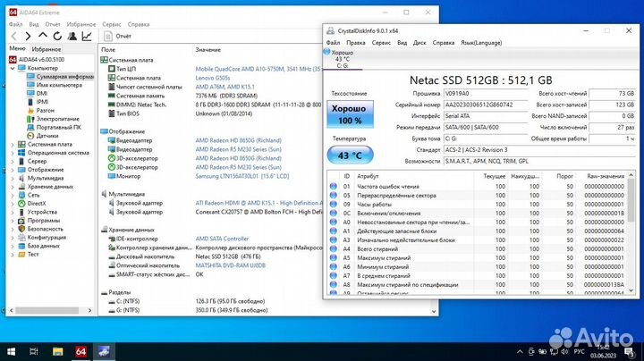The height and width of the screenshot is (361, 644).
Task: Open File Explorer from the taskbar
Action: (57, 351)
